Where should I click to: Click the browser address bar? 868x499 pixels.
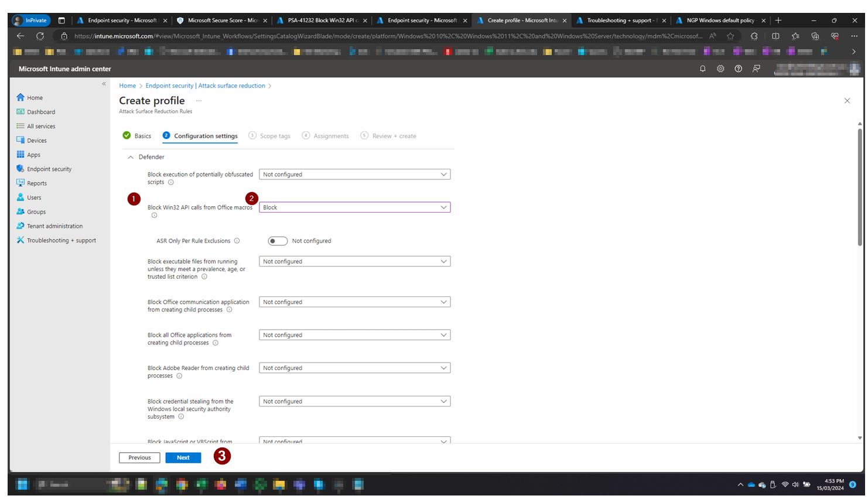pos(388,36)
